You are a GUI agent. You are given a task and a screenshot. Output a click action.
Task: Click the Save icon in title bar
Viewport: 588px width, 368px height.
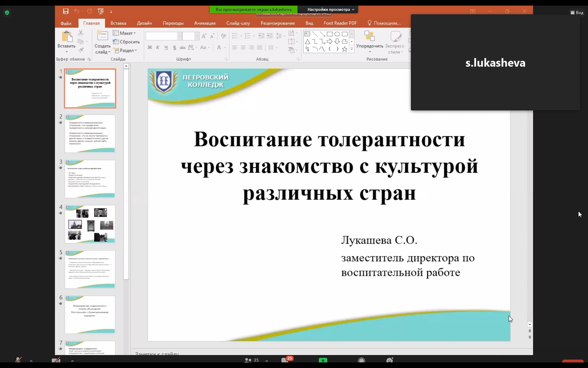(x=65, y=11)
